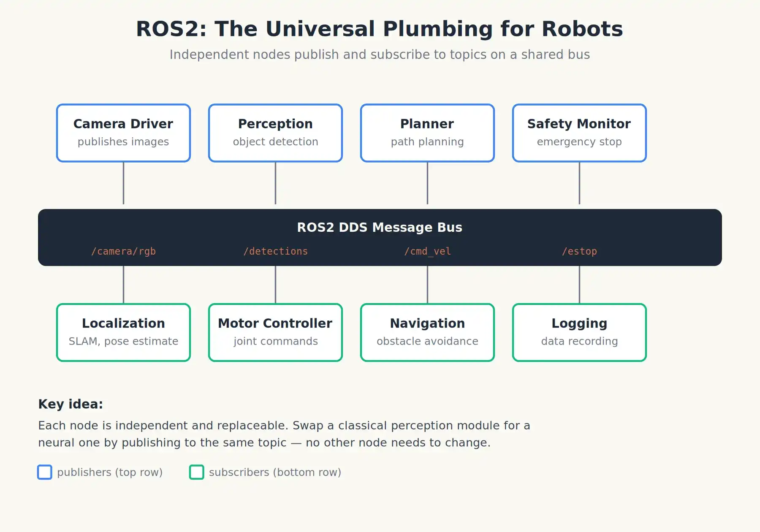Viewport: 760px width, 532px height.
Task: Click the green subscribers legend swatch
Action: coord(197,472)
